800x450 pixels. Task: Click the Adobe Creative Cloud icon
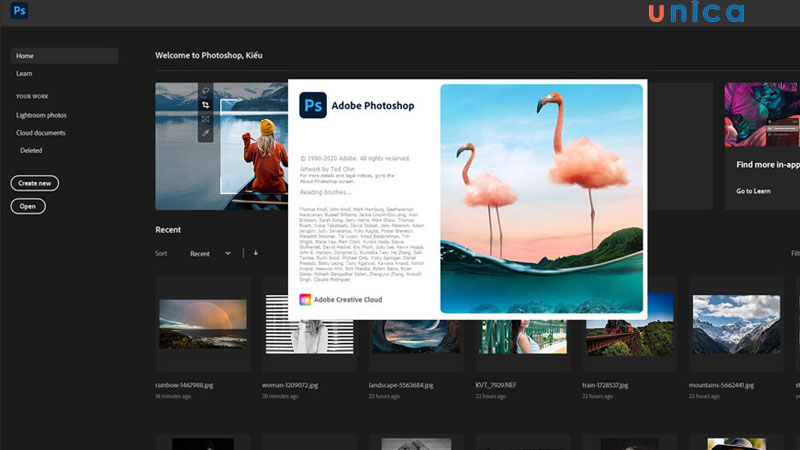[305, 299]
